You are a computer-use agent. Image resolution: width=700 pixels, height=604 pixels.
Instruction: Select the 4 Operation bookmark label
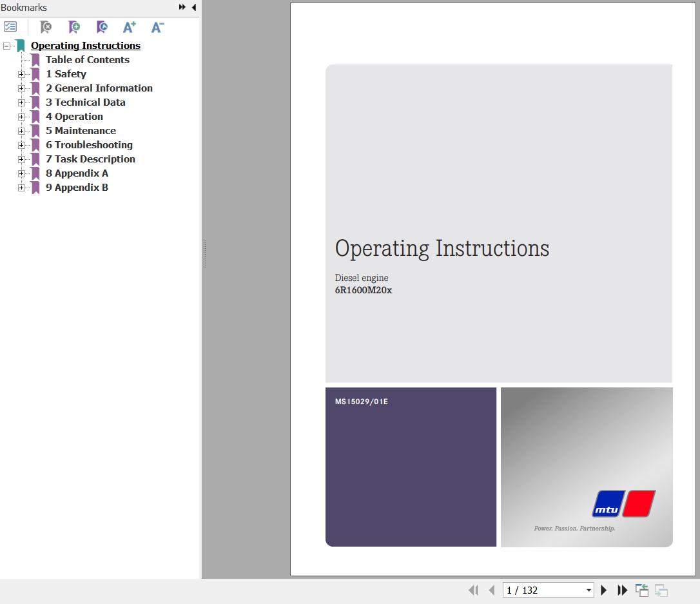point(74,117)
